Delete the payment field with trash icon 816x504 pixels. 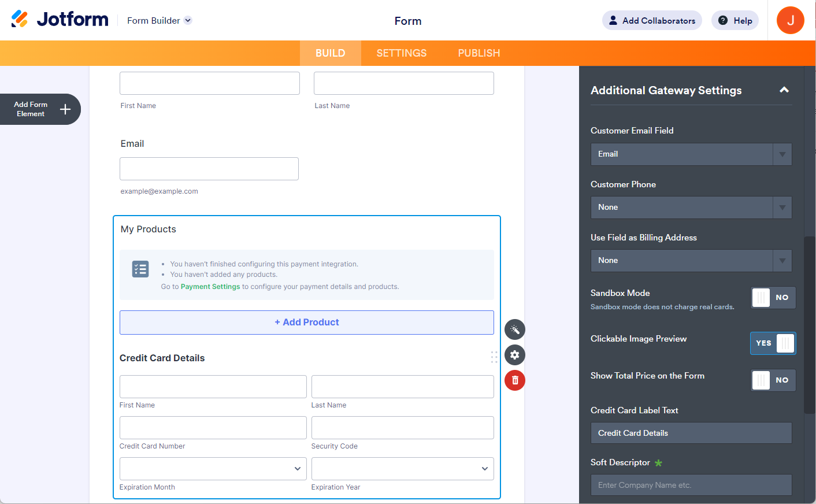(515, 380)
